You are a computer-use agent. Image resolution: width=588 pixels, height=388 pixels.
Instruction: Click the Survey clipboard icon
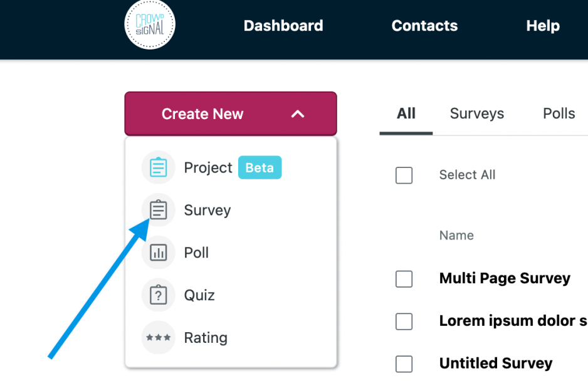(x=159, y=210)
